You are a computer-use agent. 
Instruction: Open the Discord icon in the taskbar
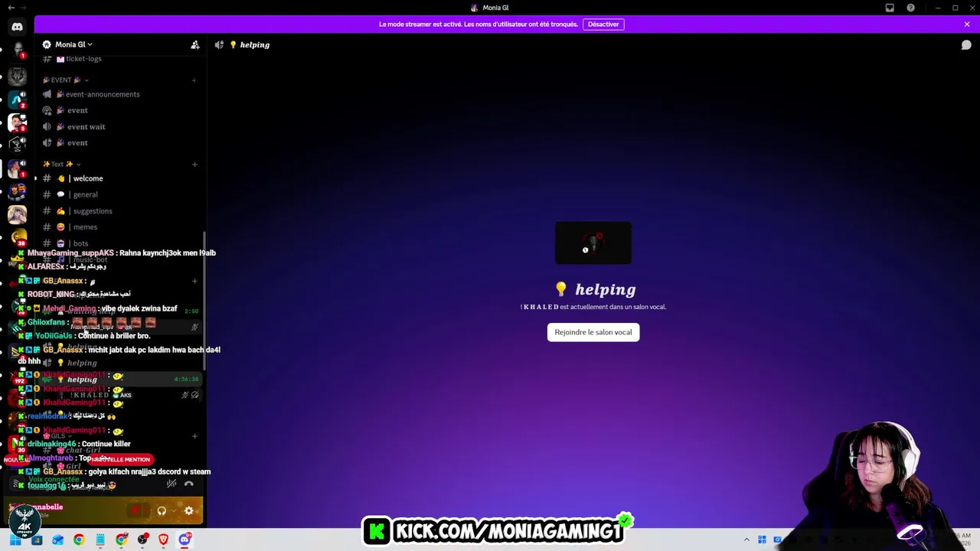pos(185,540)
